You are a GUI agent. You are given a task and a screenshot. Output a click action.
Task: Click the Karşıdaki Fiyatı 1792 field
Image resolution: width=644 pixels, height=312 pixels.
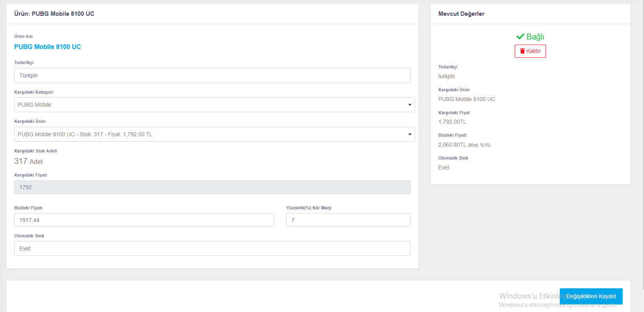212,187
